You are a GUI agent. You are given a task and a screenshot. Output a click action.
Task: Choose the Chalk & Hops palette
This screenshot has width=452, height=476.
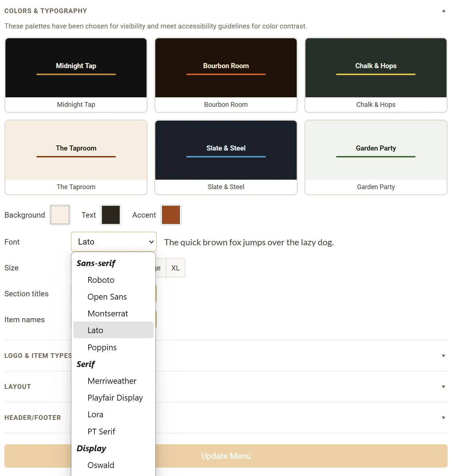(x=376, y=75)
